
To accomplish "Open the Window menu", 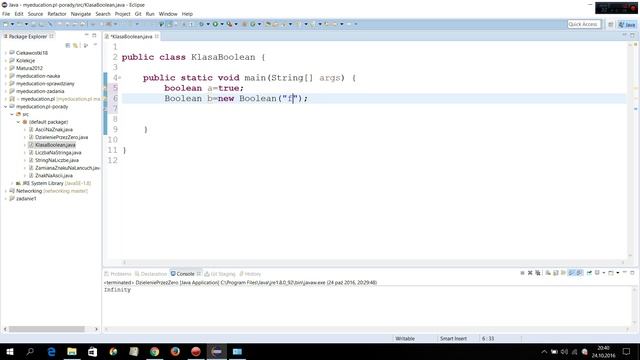I will pos(168,14).
